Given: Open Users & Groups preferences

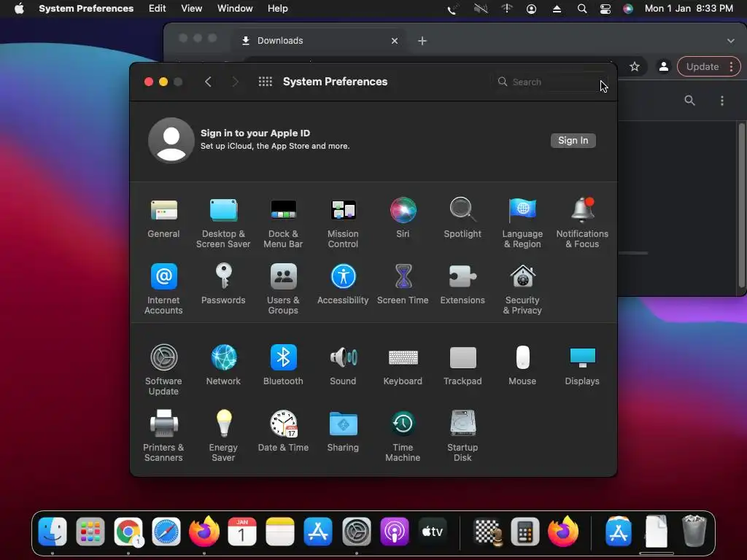Looking at the screenshot, I should coord(283,289).
